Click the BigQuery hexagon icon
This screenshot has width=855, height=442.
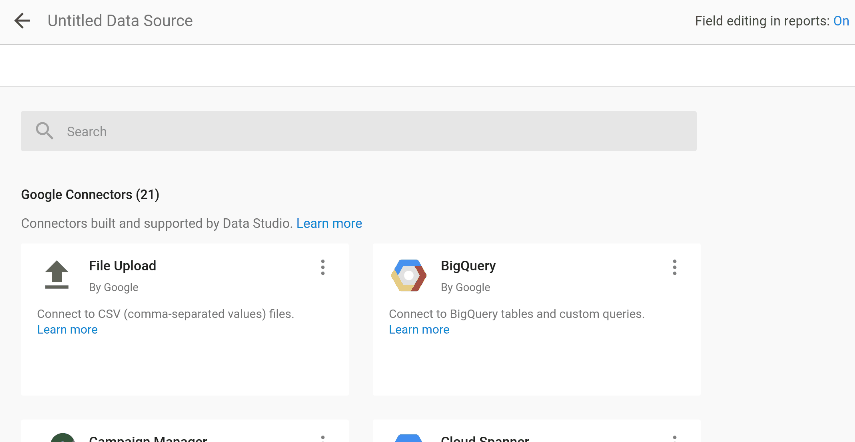point(408,275)
